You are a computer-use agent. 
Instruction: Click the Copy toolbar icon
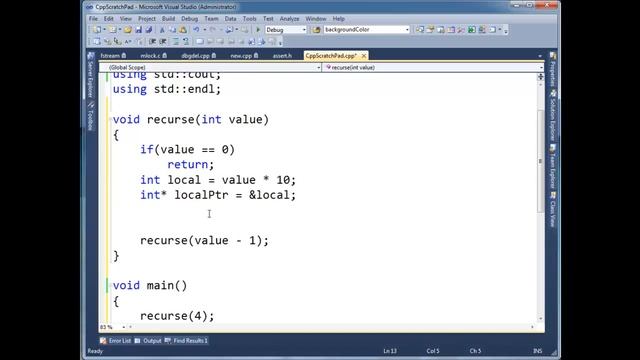coord(172,30)
